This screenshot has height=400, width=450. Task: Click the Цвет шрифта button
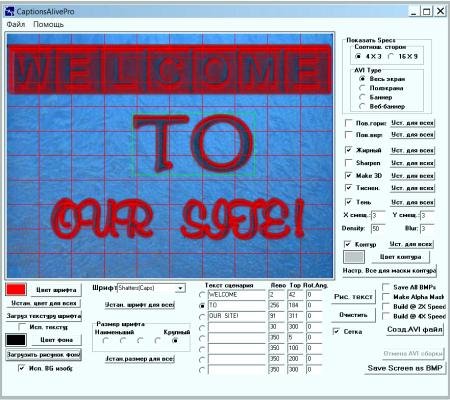56,290
